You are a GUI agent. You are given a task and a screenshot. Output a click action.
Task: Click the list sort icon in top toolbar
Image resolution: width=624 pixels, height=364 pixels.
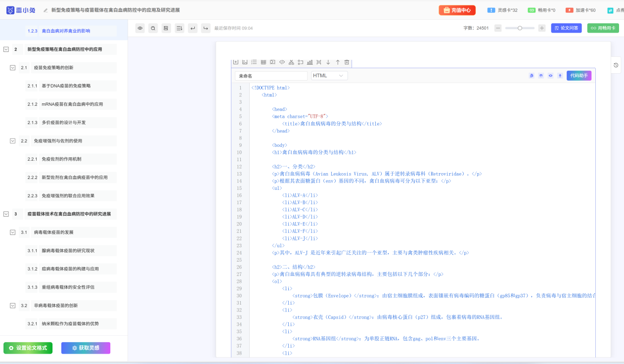click(179, 28)
